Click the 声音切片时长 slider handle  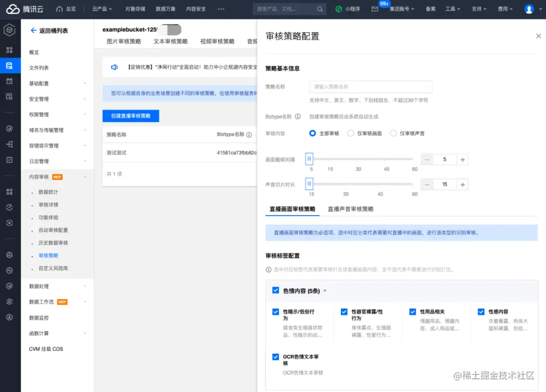(309, 184)
